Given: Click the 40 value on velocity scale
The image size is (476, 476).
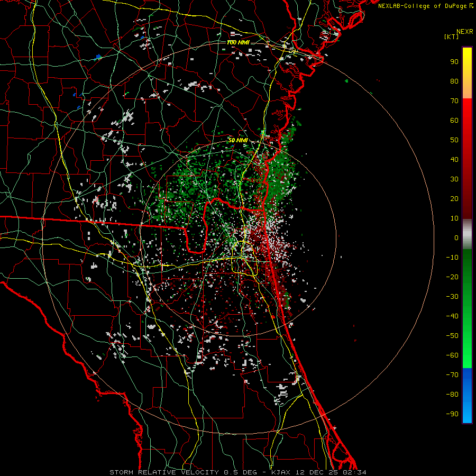Looking at the screenshot, I should point(454,159).
